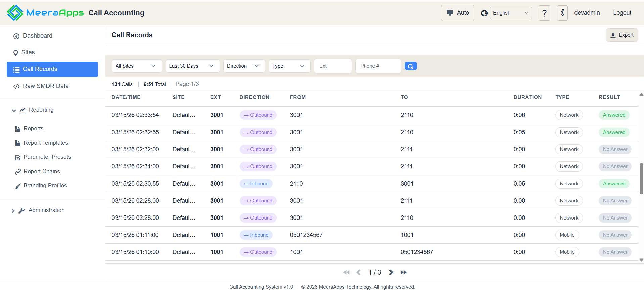Click the MeeraApps logo icon
This screenshot has width=644, height=291.
(x=15, y=13)
